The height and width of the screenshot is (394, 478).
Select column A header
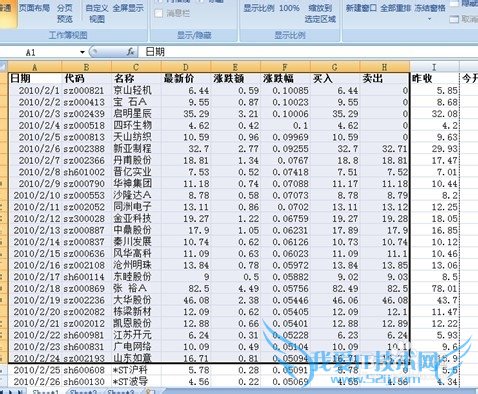(x=35, y=67)
